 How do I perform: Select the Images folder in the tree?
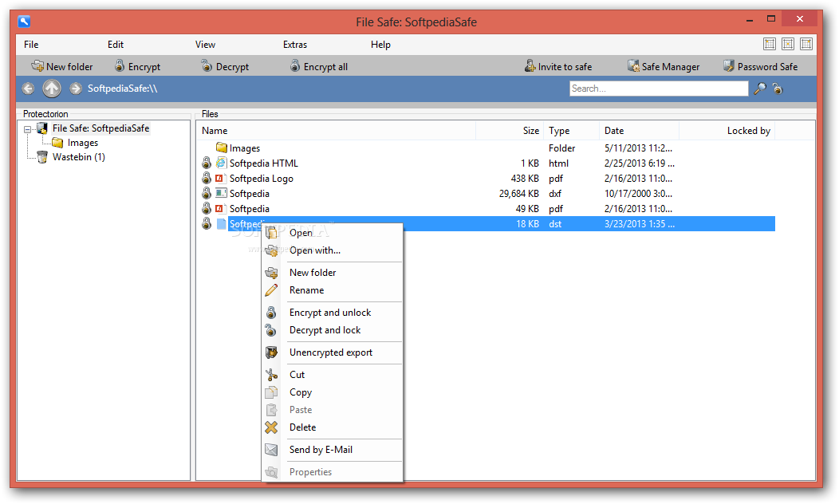82,143
